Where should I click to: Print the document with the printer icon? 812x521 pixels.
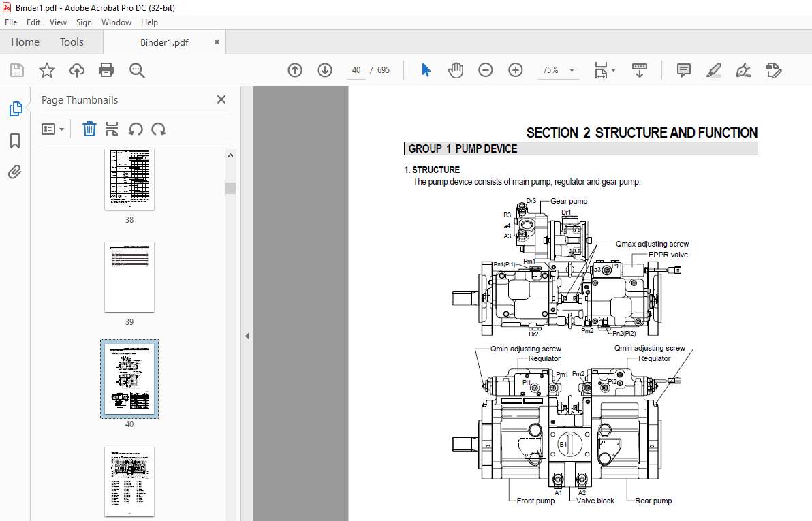pos(106,70)
